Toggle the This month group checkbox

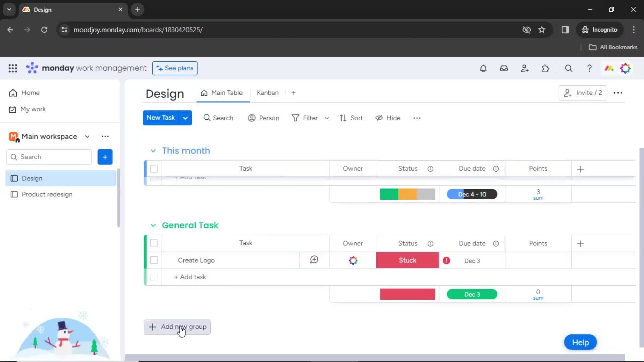pos(154,168)
